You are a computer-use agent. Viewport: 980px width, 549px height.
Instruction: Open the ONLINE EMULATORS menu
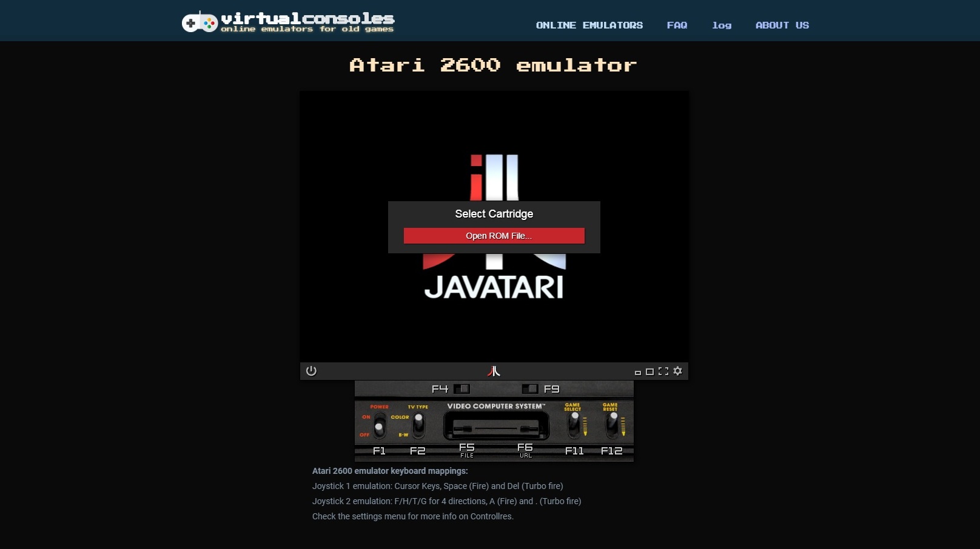pos(589,25)
